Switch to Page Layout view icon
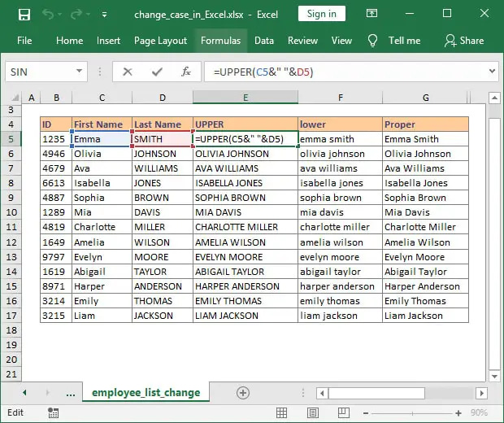The height and width of the screenshot is (423, 504). 312,412
